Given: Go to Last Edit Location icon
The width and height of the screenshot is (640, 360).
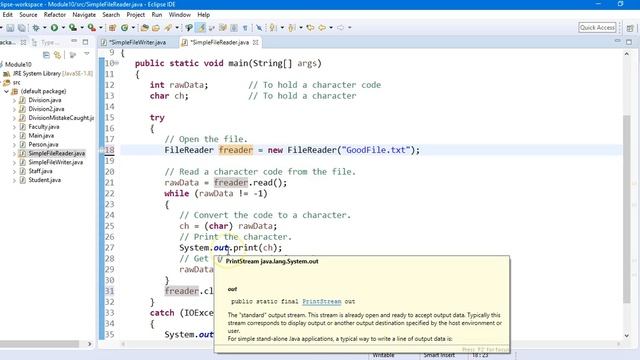Looking at the screenshot, I should pos(310,28).
